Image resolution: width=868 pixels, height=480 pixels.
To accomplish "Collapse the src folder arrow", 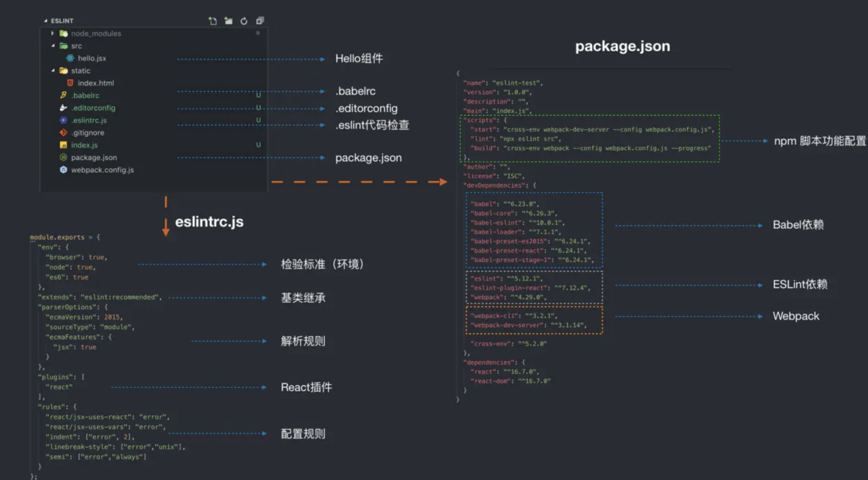I will click(53, 46).
